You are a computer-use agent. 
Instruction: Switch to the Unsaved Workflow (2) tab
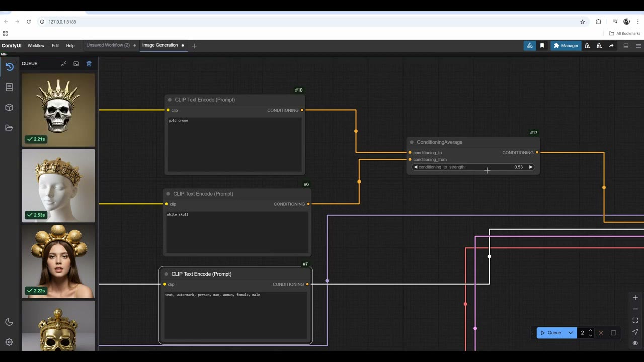tap(108, 45)
